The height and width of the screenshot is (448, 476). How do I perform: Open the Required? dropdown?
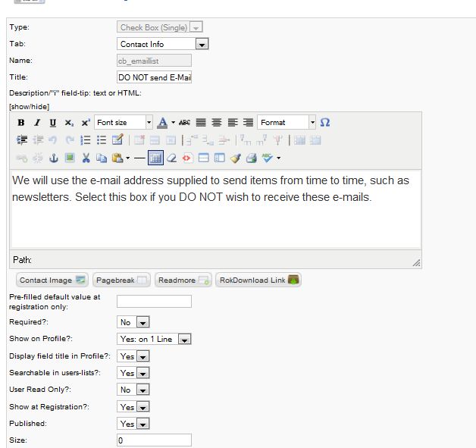[133, 322]
